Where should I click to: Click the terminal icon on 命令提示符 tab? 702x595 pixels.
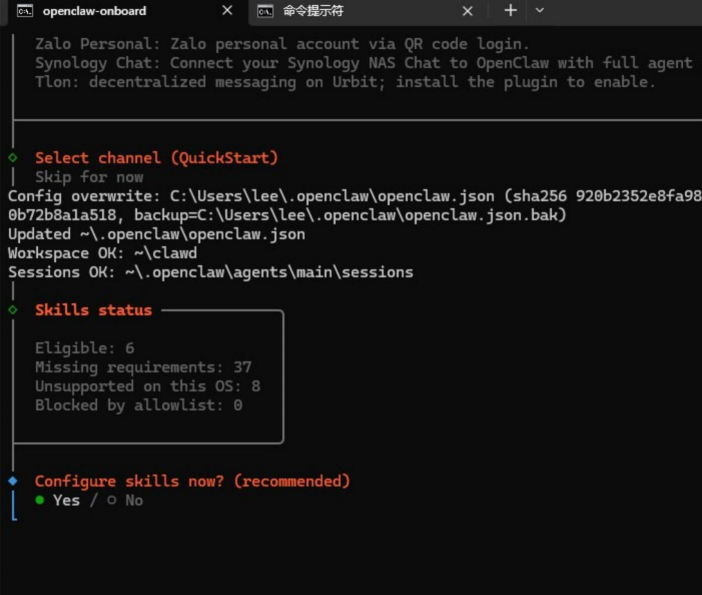click(264, 11)
